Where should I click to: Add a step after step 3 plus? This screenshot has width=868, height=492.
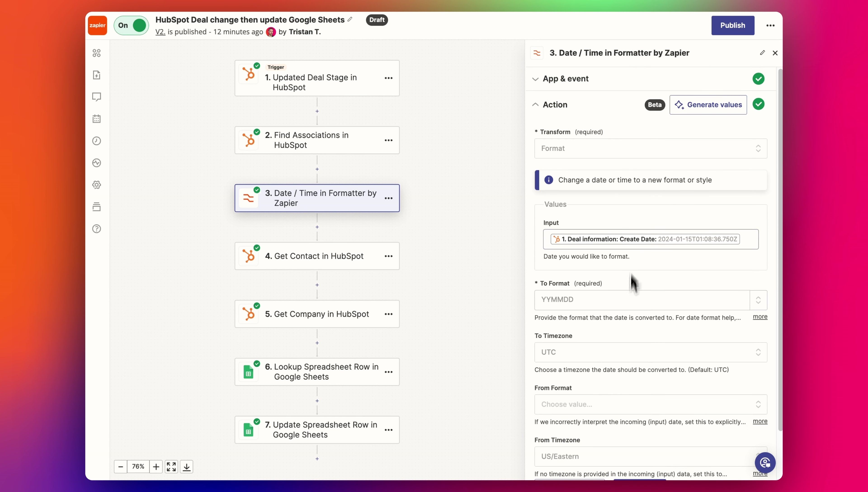(317, 227)
